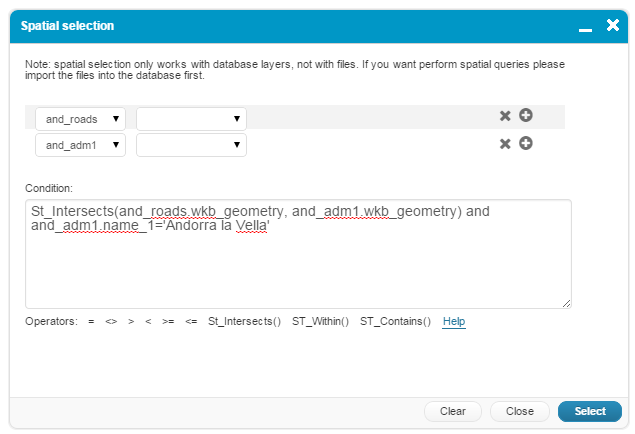Screen dimensions: 635x434
Task: Insert the equals operator
Action: pyautogui.click(x=91, y=322)
